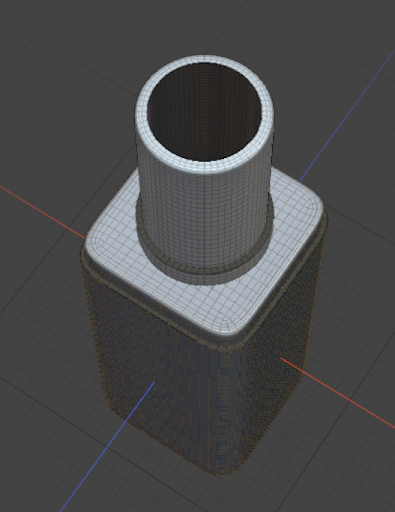Viewport: 395px width, 512px height.
Task: Select the bottom front corner of the box
Action: tap(223, 468)
